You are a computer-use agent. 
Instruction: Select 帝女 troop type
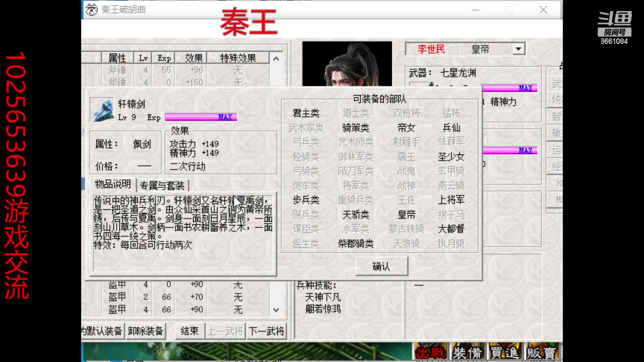tap(406, 128)
